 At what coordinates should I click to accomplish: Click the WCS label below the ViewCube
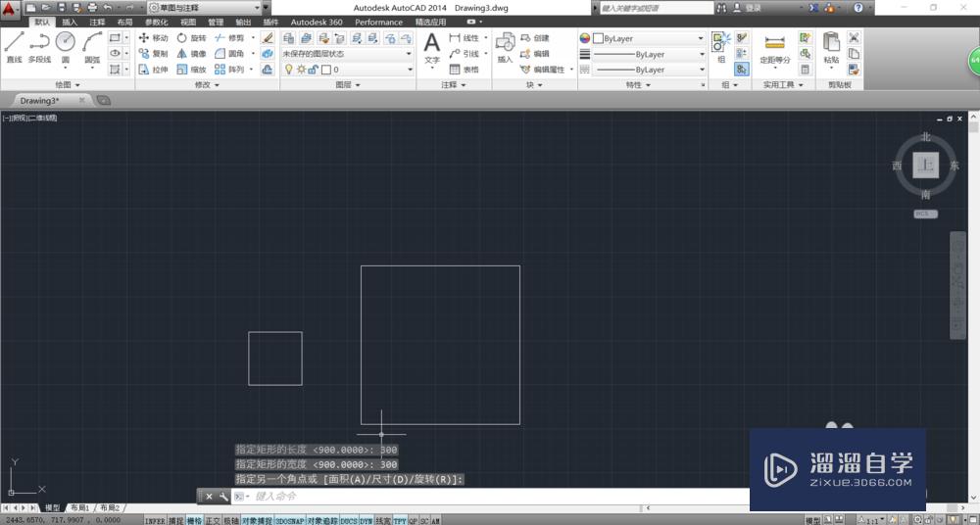tap(926, 214)
